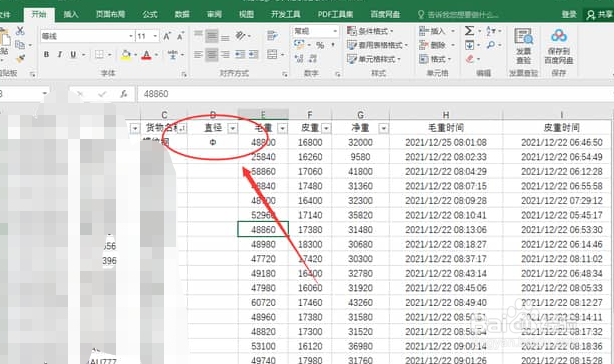The height and width of the screenshot is (364, 614).
Task: Select cell with net weight 41800
Action: click(x=360, y=171)
